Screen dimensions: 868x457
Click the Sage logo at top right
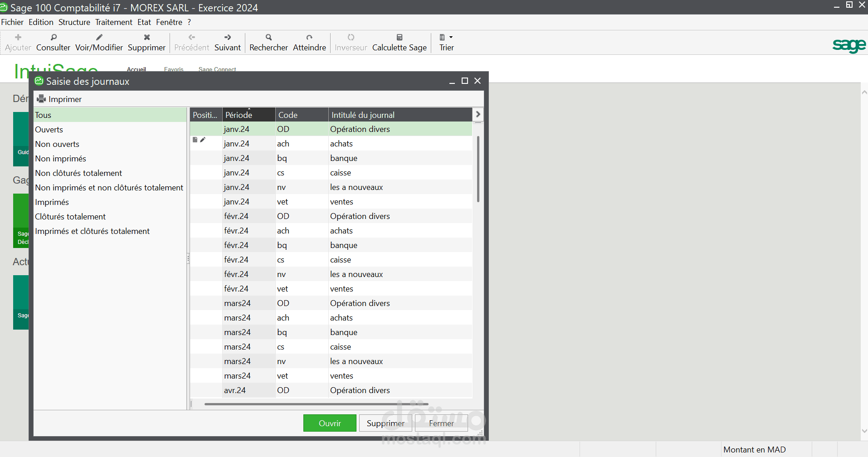pyautogui.click(x=849, y=45)
